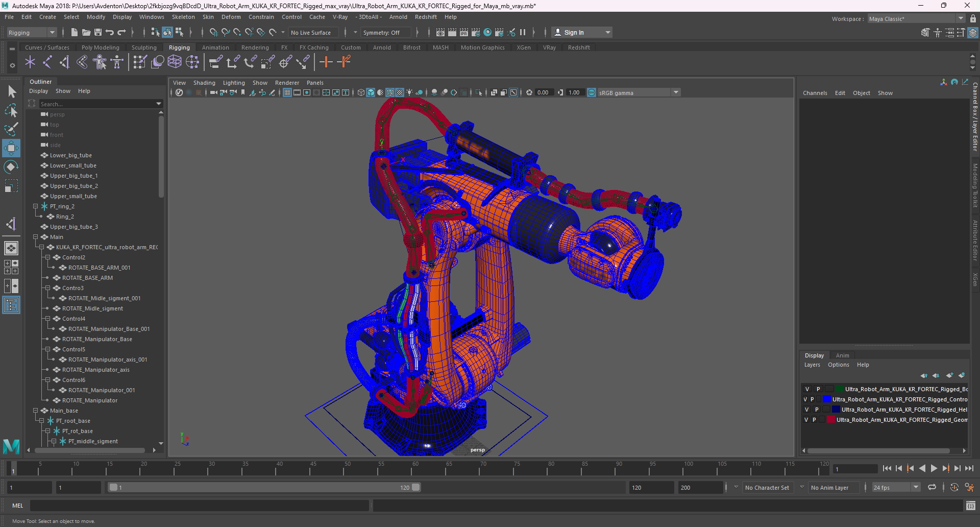Viewport: 980px width, 527px height.
Task: Pick the Scale tool in the toolbox
Action: 11,186
